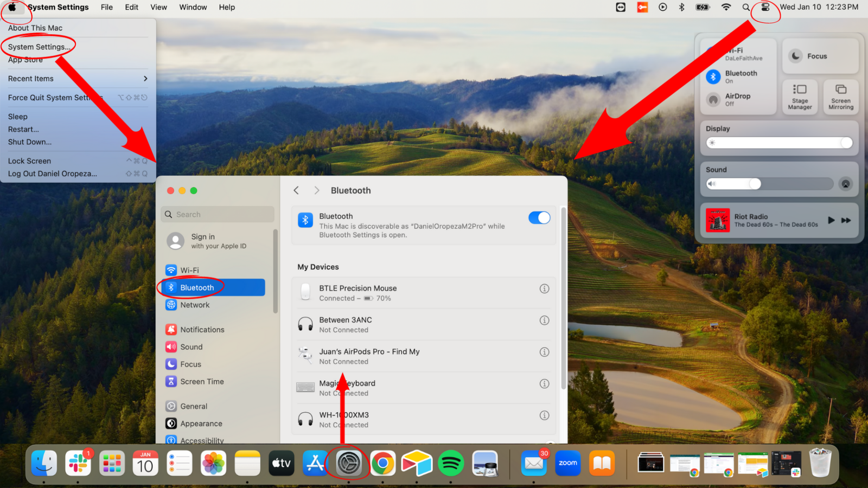868x488 pixels.
Task: Open Screen Mirroring in Control Center
Action: [x=841, y=97]
